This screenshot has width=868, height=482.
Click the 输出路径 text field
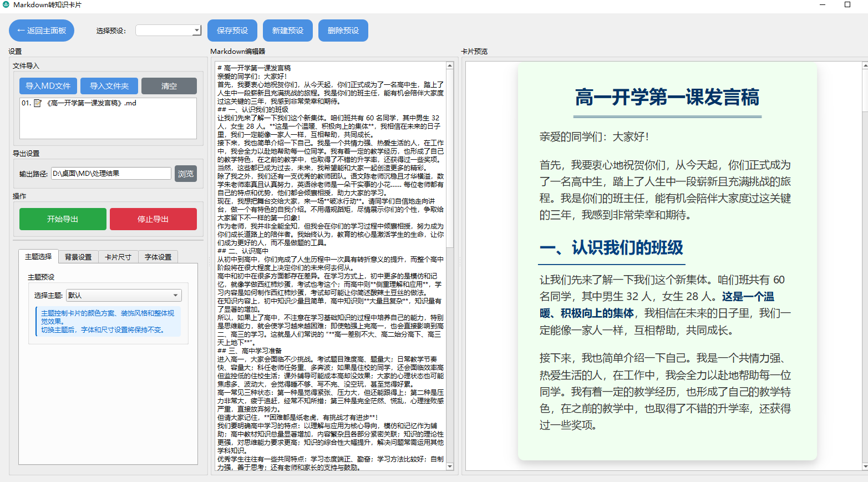point(111,174)
